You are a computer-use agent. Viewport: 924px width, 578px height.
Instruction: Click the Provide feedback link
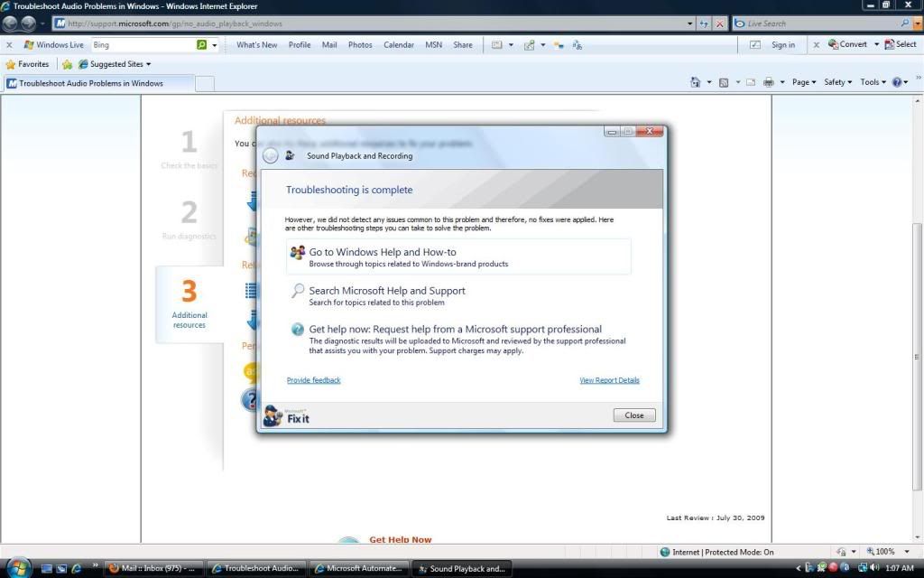(x=313, y=380)
